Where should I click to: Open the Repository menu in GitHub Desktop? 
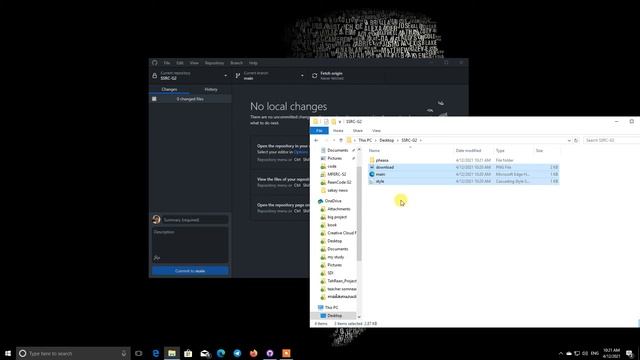click(x=214, y=63)
